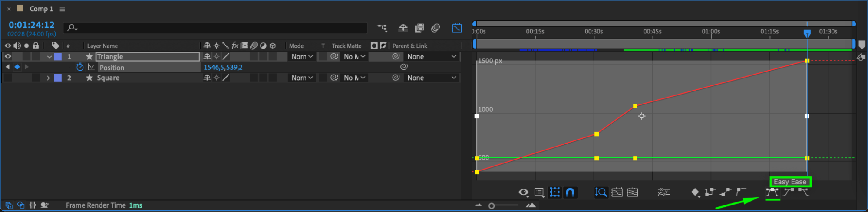Screen dimensions: 868x212
Task: Toggle the Graph Editor button
Action: pos(457,28)
